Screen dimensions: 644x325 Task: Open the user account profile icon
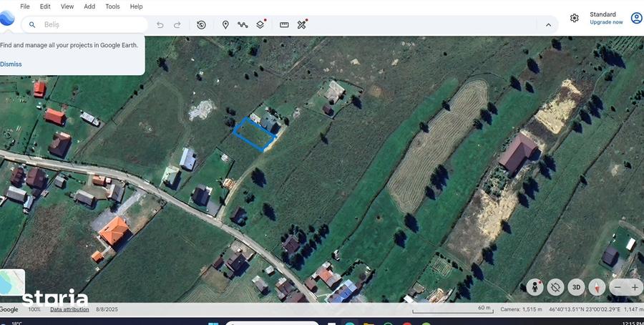tap(637, 18)
